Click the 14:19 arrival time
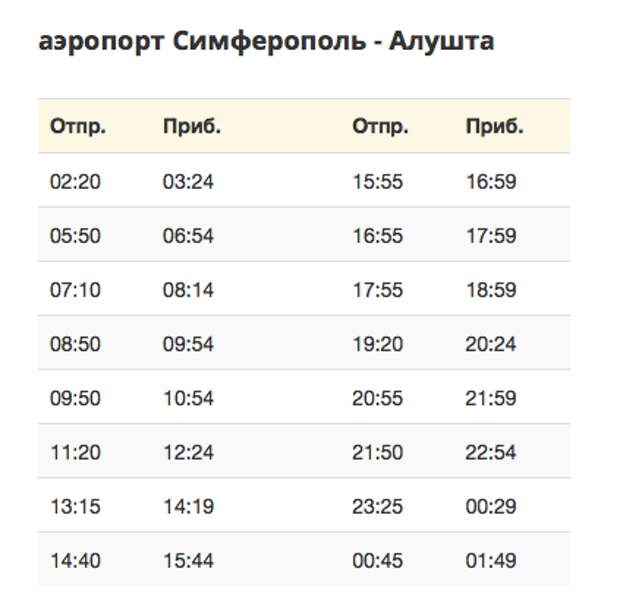The width and height of the screenshot is (620, 600). pos(189,506)
